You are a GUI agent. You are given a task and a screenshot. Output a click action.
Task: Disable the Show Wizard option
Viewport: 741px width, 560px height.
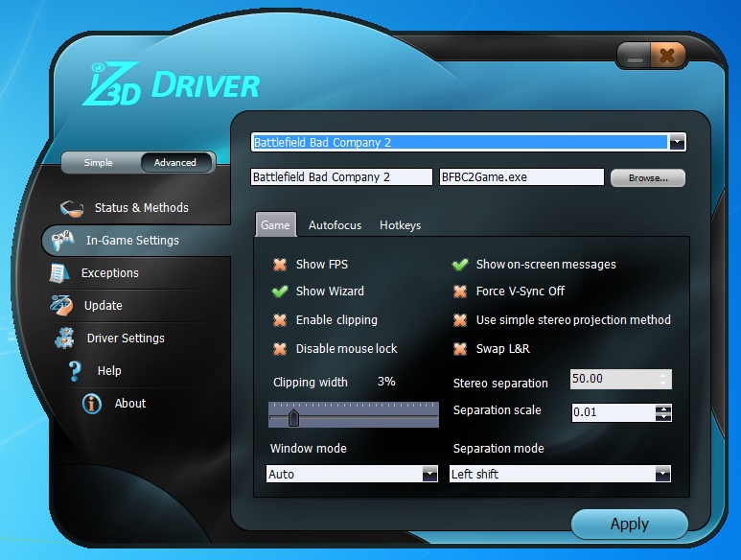(280, 292)
